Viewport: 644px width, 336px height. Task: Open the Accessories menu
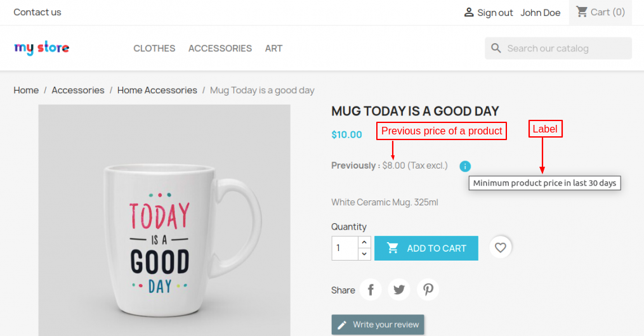pos(220,48)
